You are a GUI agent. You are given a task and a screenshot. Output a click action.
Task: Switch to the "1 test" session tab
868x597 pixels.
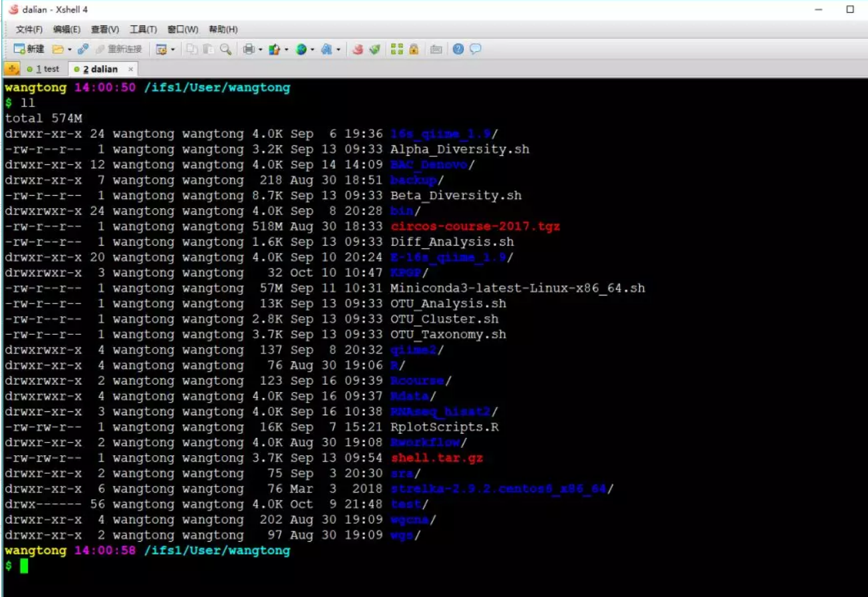pyautogui.click(x=47, y=69)
